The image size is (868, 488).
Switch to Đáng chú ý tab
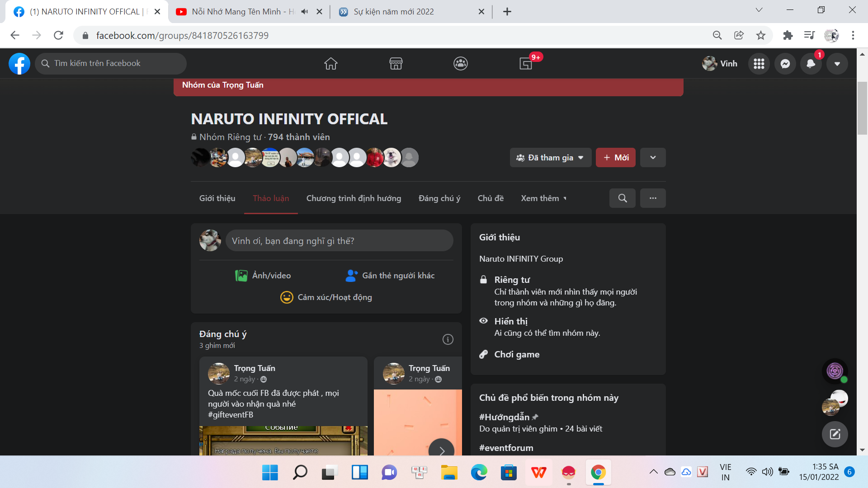pyautogui.click(x=439, y=198)
